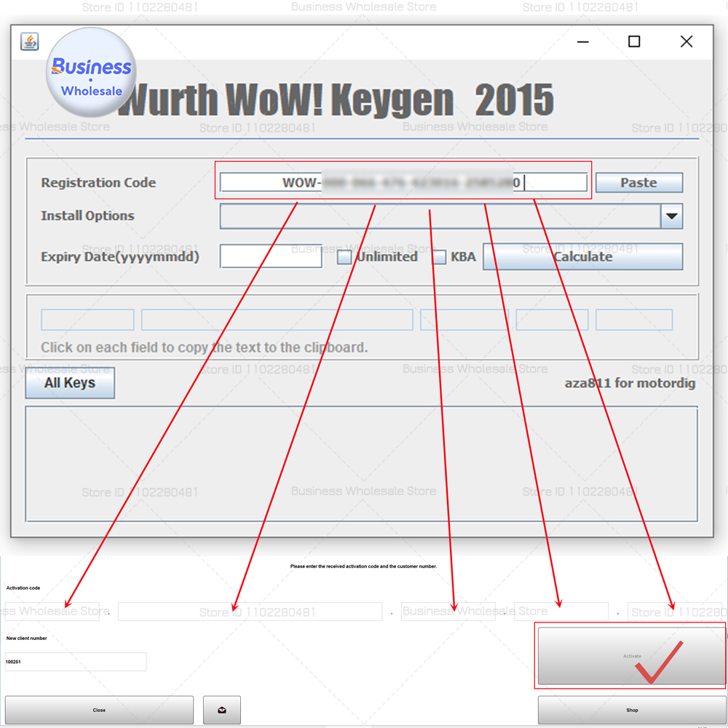728x728 pixels.
Task: Click the Business Wholesale logo badge
Action: (x=90, y=73)
